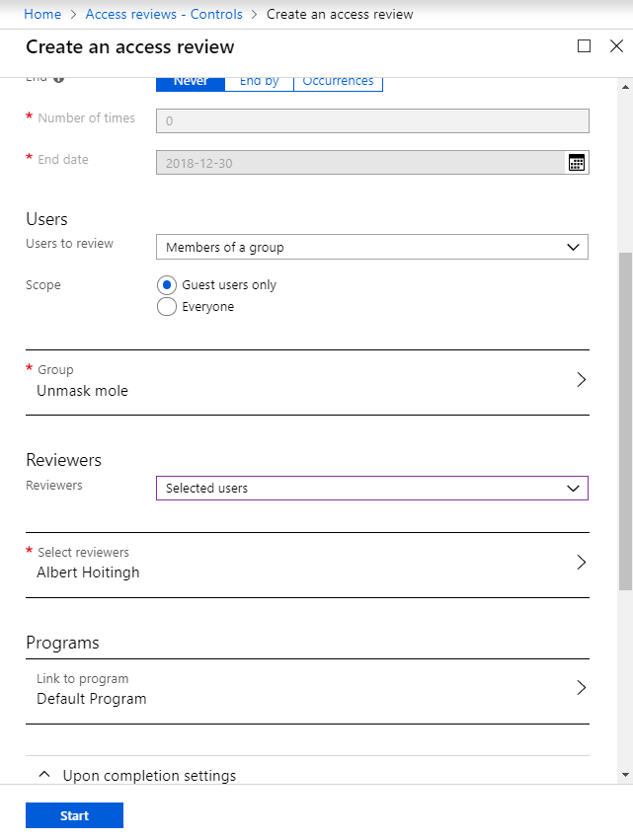Close the Create an access review pane
Viewport: 633px width, 840px height.
tap(616, 46)
